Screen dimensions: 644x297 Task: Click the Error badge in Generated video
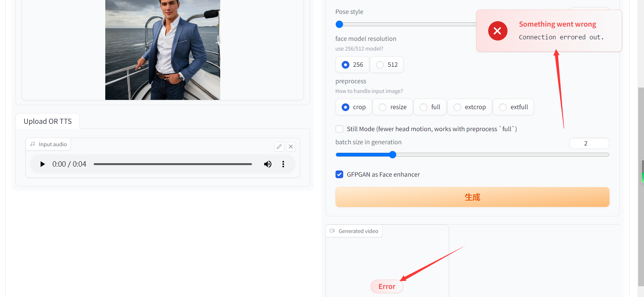pos(387,287)
